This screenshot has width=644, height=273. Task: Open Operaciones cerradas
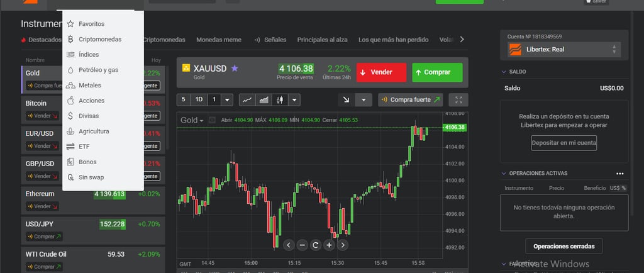[564, 247]
